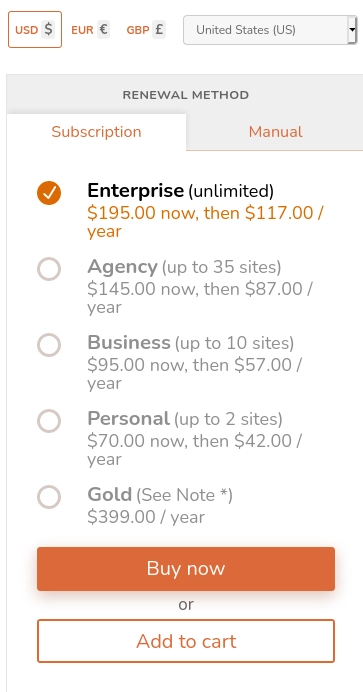
Task: Click the Personal (up to 2 sites) label
Action: 185,418
